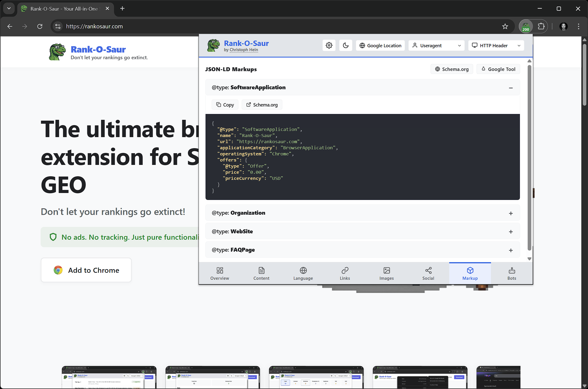Bookmark the page with the star icon

tap(505, 26)
